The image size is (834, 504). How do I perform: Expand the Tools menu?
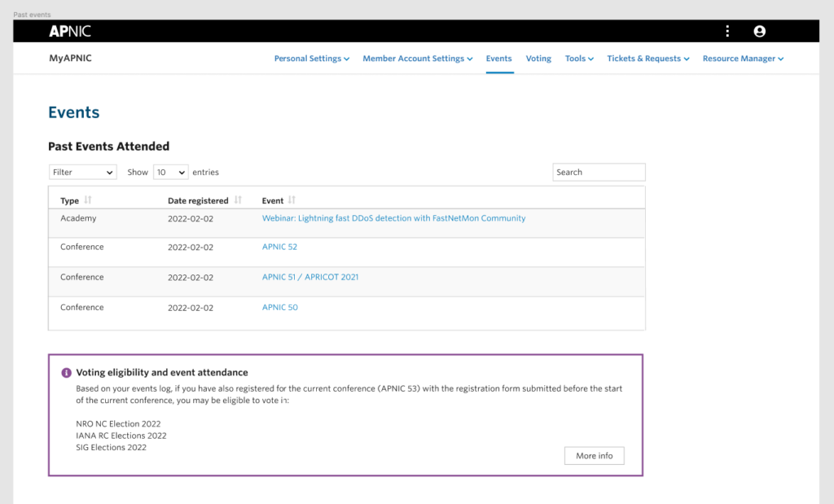(579, 59)
